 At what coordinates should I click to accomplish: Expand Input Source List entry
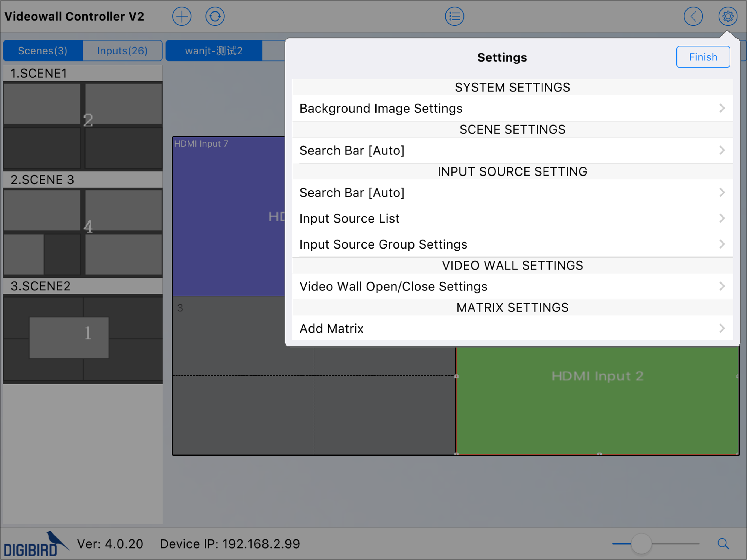[x=512, y=218]
